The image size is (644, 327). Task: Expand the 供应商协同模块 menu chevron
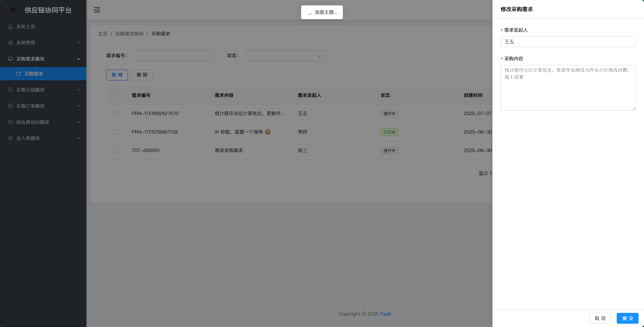coord(78,122)
